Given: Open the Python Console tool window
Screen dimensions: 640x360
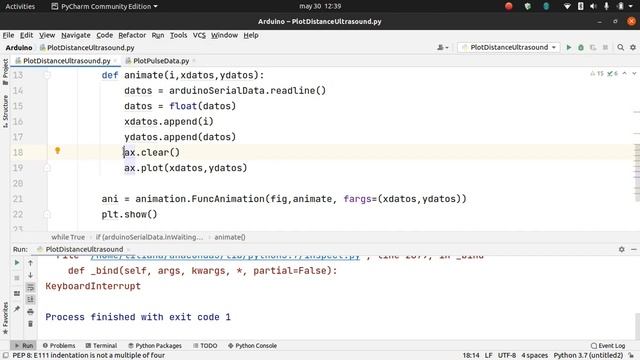Looking at the screenshot, I should click(x=252, y=346).
